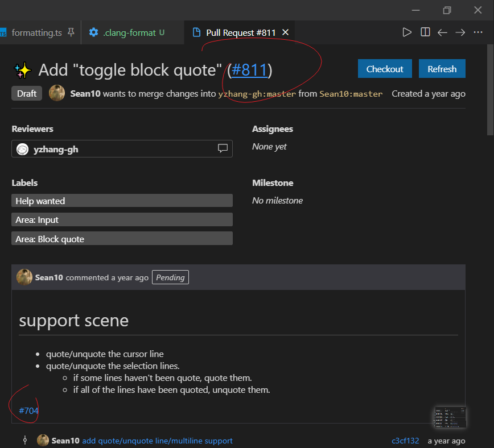Click Sean10 name in comment header

(49, 277)
